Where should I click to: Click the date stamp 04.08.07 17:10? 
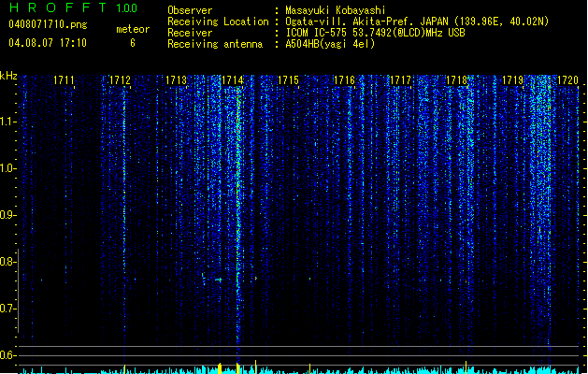48,43
